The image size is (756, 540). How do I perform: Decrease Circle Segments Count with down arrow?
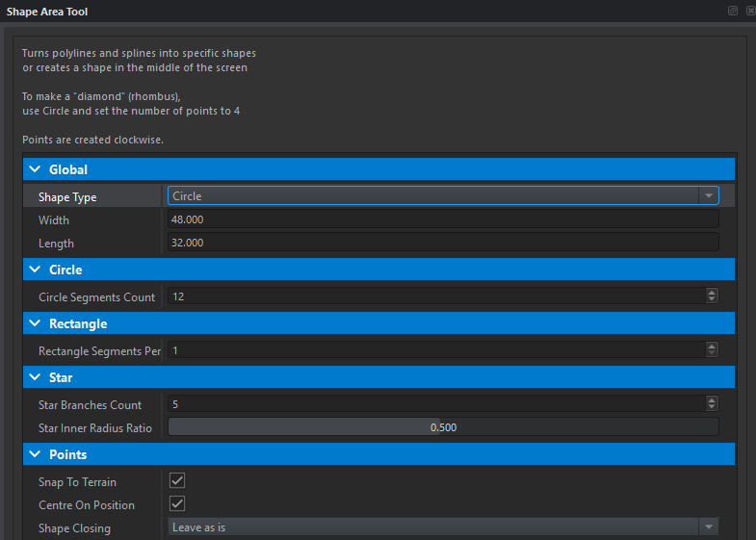click(x=712, y=300)
